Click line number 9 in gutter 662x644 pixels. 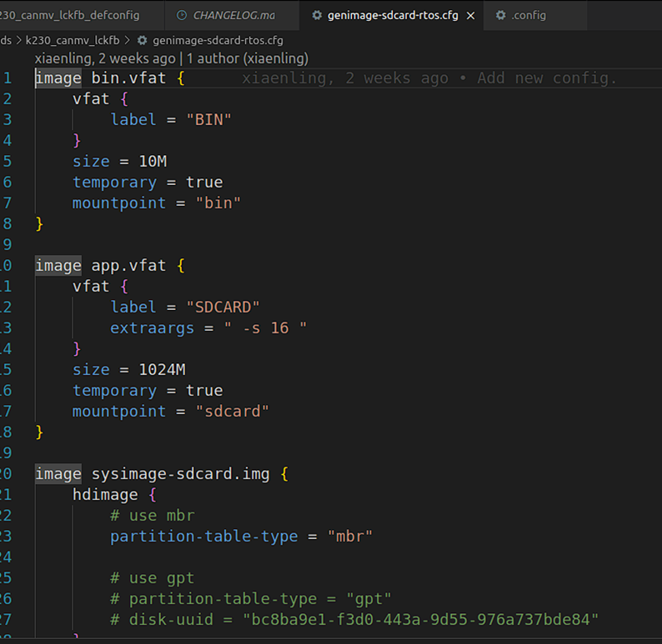point(8,245)
